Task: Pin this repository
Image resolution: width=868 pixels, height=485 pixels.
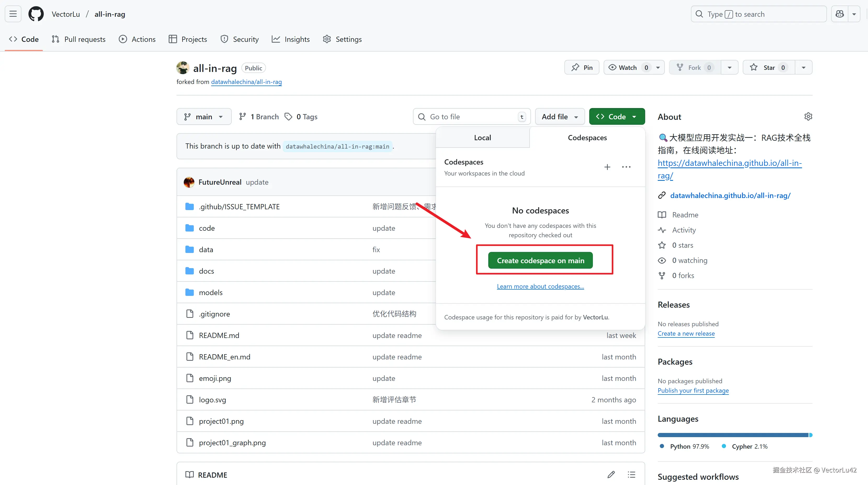Action: [x=582, y=67]
